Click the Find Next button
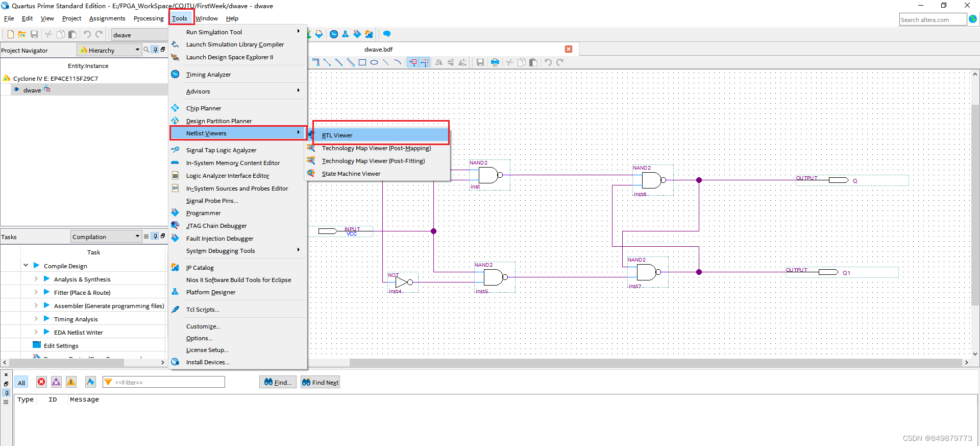Viewport: 980px width, 446px height. coord(320,382)
